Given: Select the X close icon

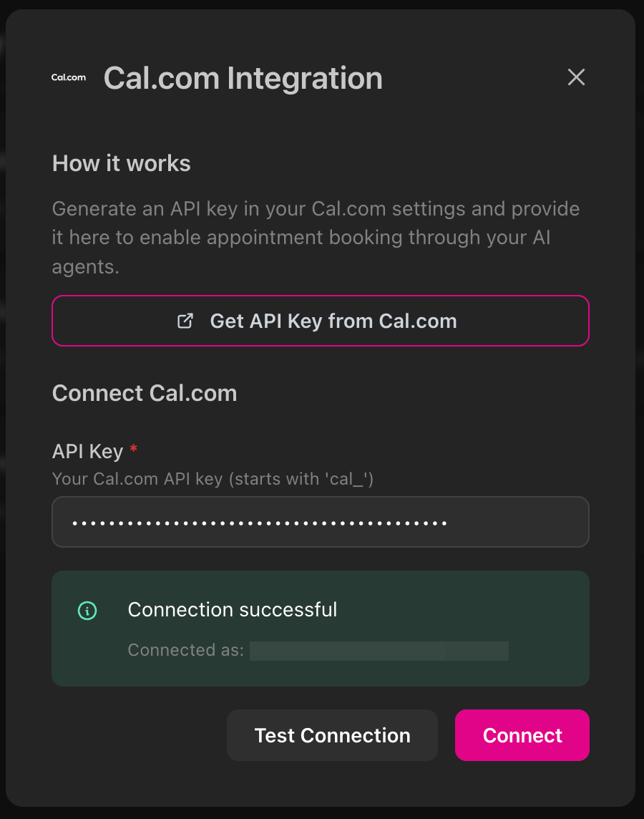Looking at the screenshot, I should 576,77.
